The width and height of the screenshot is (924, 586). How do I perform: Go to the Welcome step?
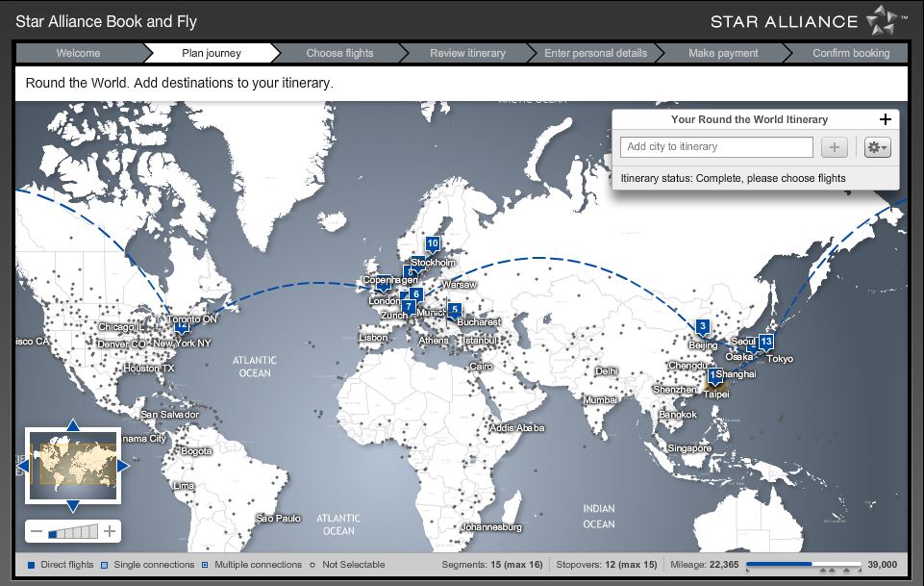pos(79,53)
